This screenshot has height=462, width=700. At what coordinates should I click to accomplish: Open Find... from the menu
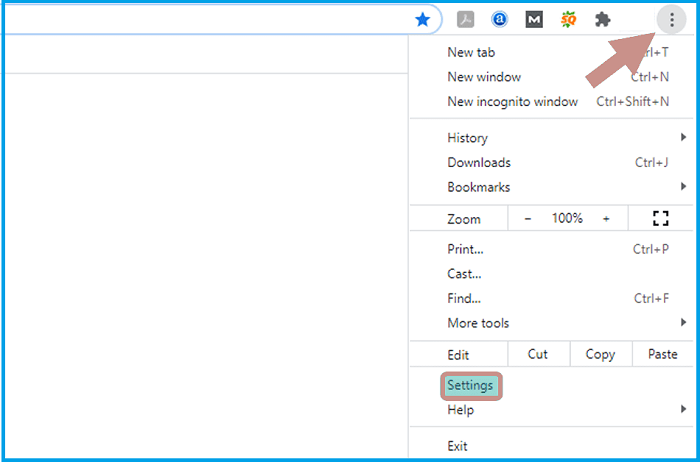pos(551,298)
